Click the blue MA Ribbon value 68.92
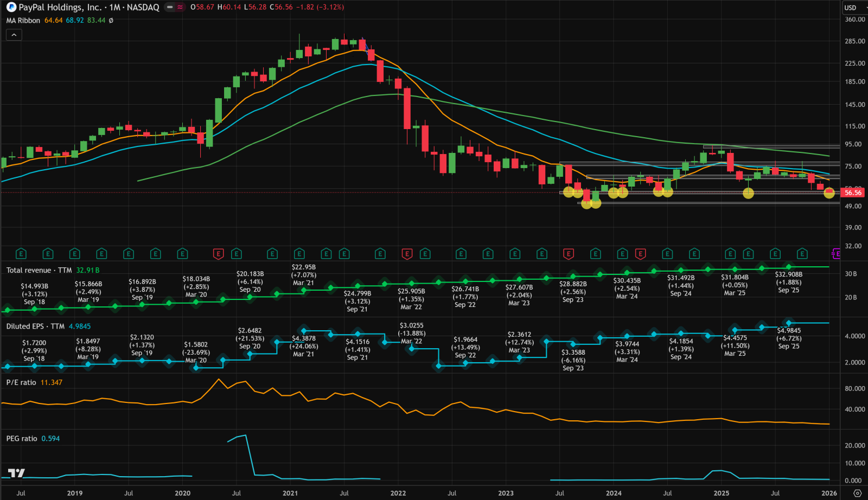 pyautogui.click(x=75, y=21)
